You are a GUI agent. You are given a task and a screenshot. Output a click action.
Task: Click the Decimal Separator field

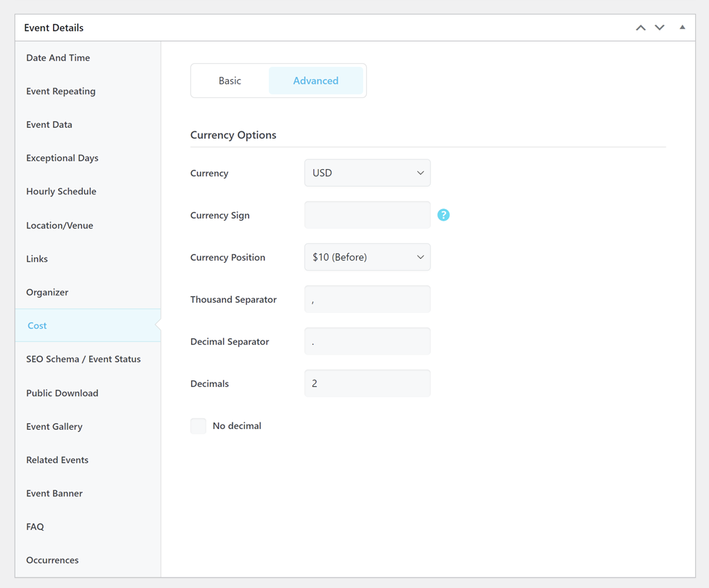367,342
